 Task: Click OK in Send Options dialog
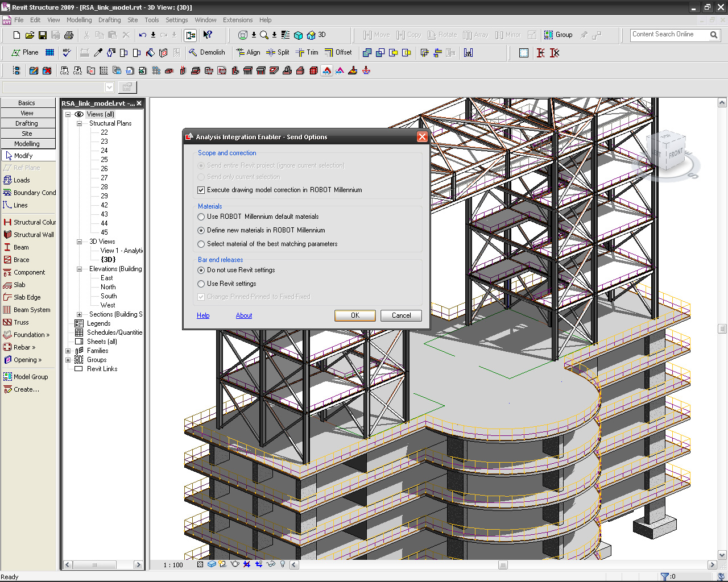(x=355, y=315)
